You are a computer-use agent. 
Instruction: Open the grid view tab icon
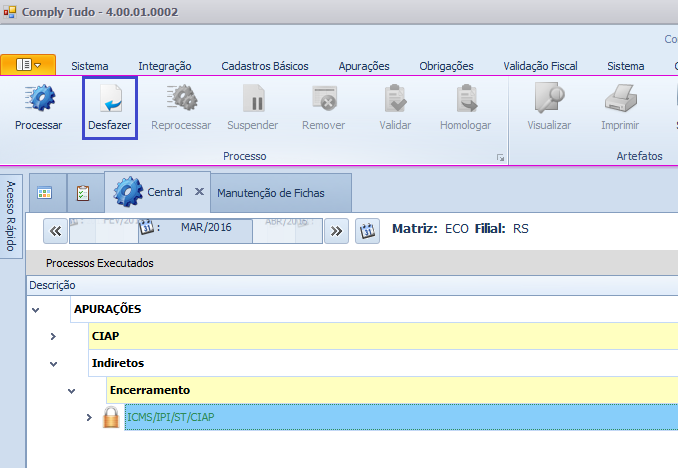pos(45,192)
